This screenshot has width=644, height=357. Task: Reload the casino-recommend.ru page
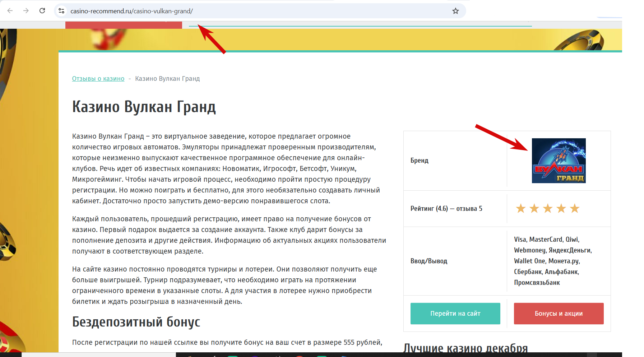click(42, 11)
